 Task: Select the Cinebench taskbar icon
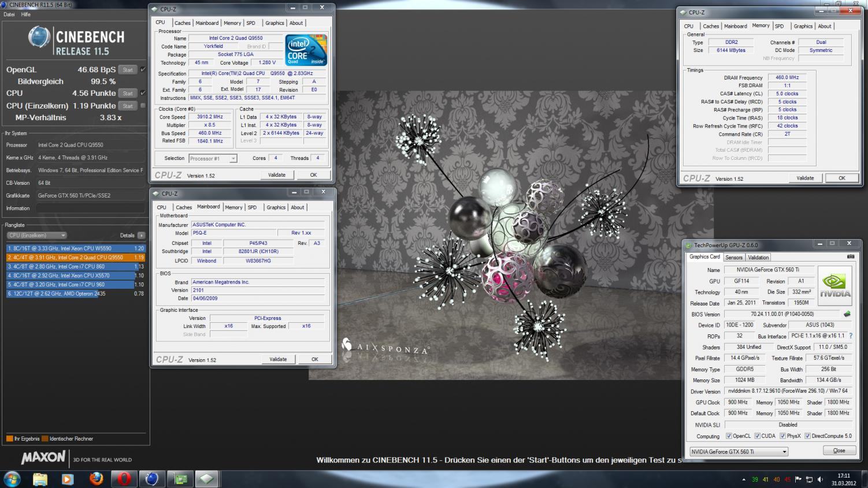[x=151, y=479]
